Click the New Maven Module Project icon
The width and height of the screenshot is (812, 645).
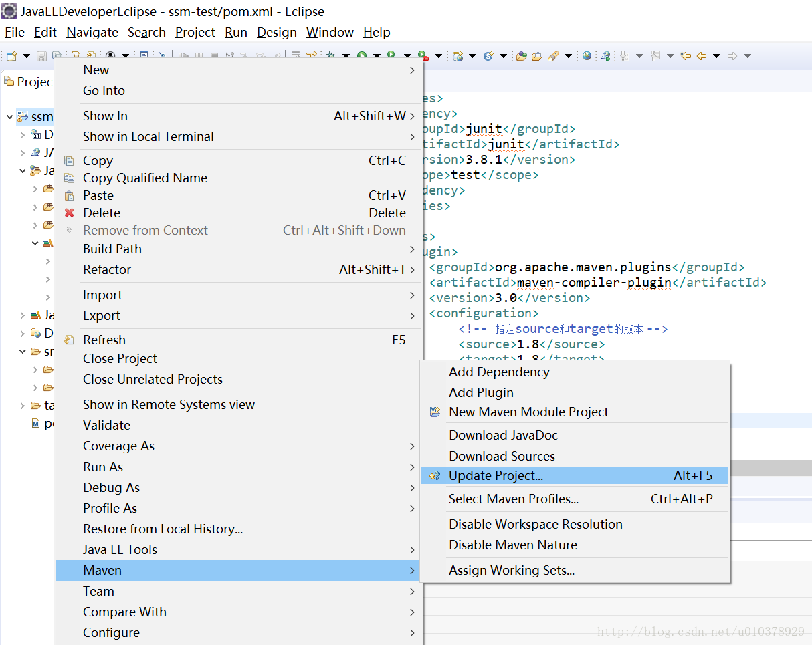pyautogui.click(x=435, y=412)
